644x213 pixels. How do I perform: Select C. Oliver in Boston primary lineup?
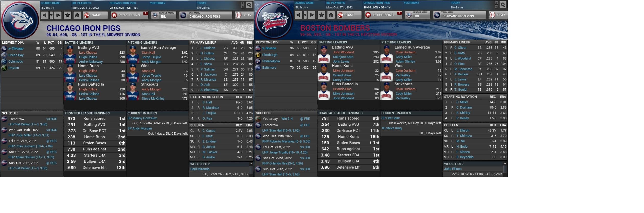tap(460, 48)
